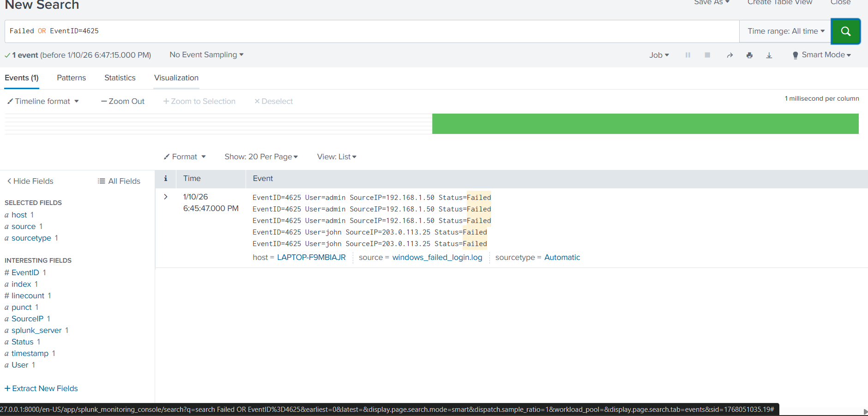Image resolution: width=868 pixels, height=416 pixels.
Task: Open the No Event Sampling dropdown
Action: point(206,54)
